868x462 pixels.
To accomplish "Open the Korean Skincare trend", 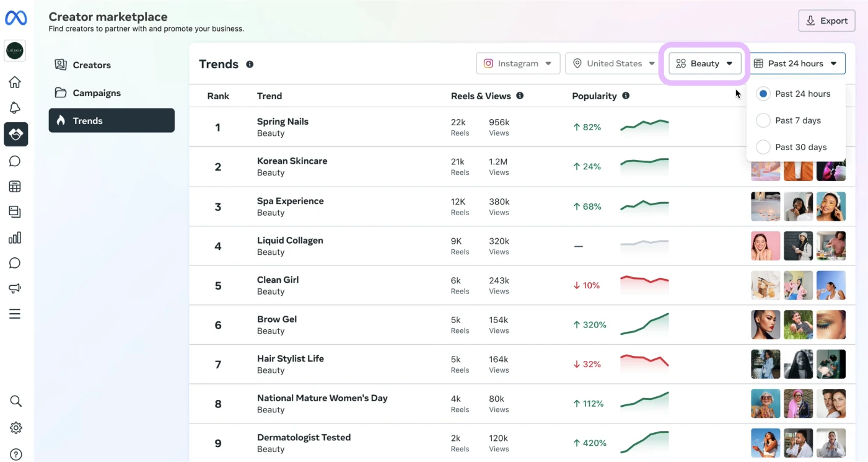I will [x=292, y=161].
